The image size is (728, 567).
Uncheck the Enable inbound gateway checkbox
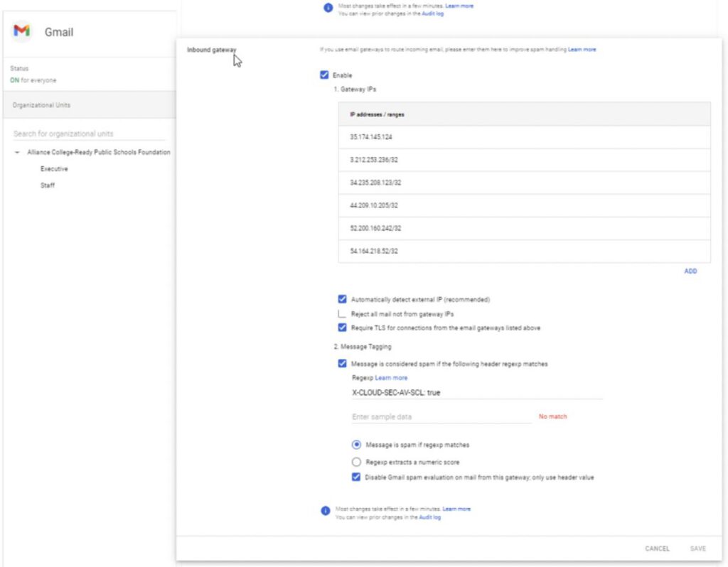(325, 75)
